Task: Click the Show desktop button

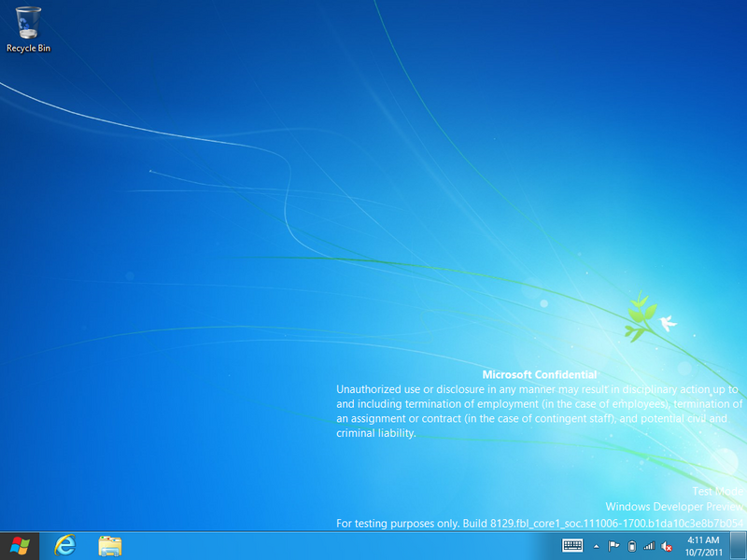Action: (739, 546)
